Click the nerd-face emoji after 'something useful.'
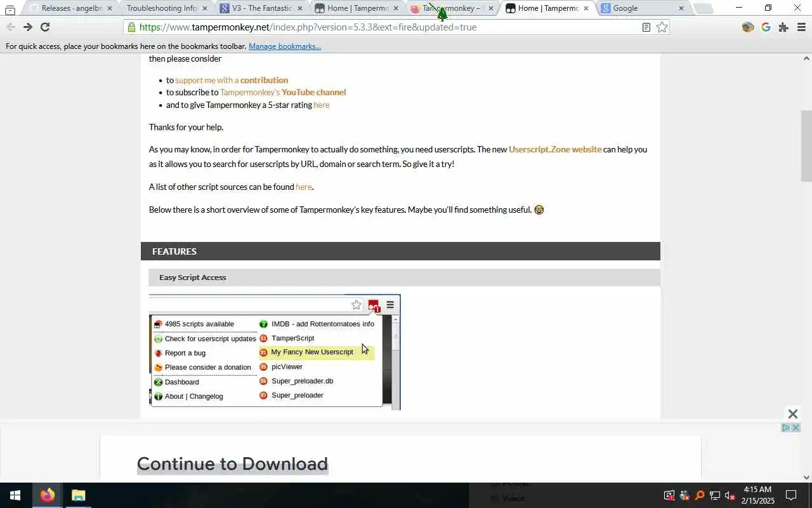The height and width of the screenshot is (508, 812). point(539,210)
